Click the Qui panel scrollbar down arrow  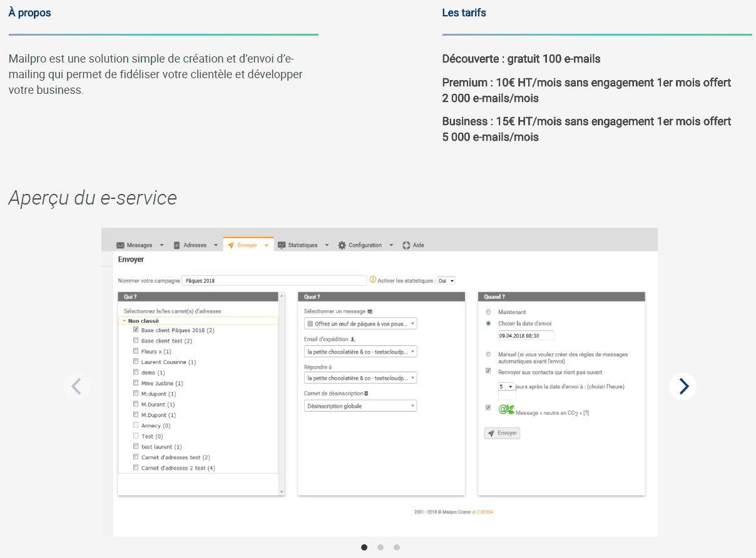282,492
